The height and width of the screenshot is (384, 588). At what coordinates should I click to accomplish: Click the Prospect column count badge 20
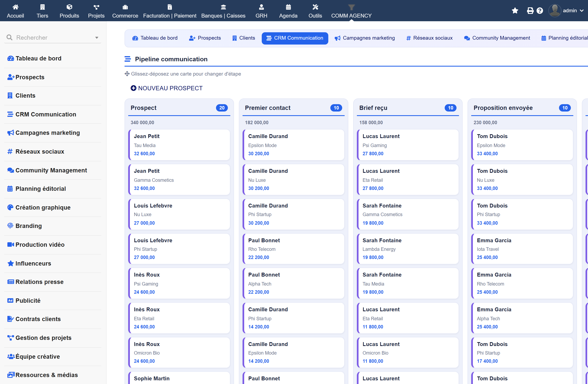[222, 108]
